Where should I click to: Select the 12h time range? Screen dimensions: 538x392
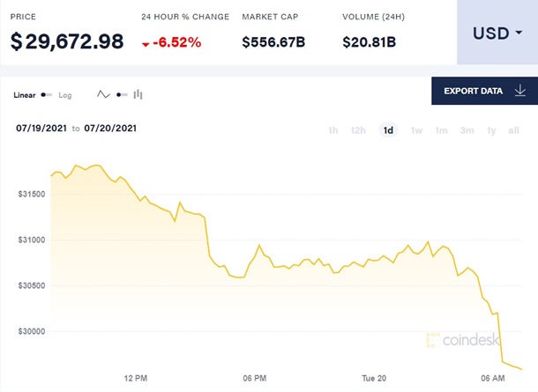click(x=358, y=130)
